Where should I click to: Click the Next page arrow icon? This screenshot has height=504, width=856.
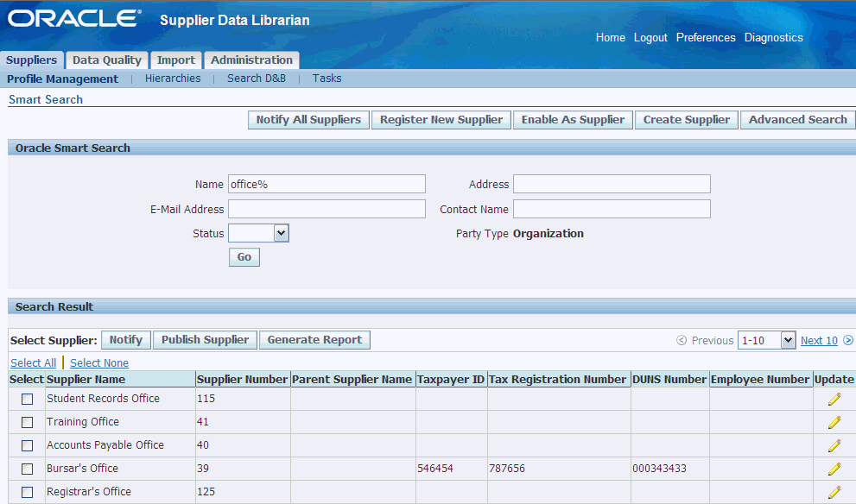click(848, 340)
